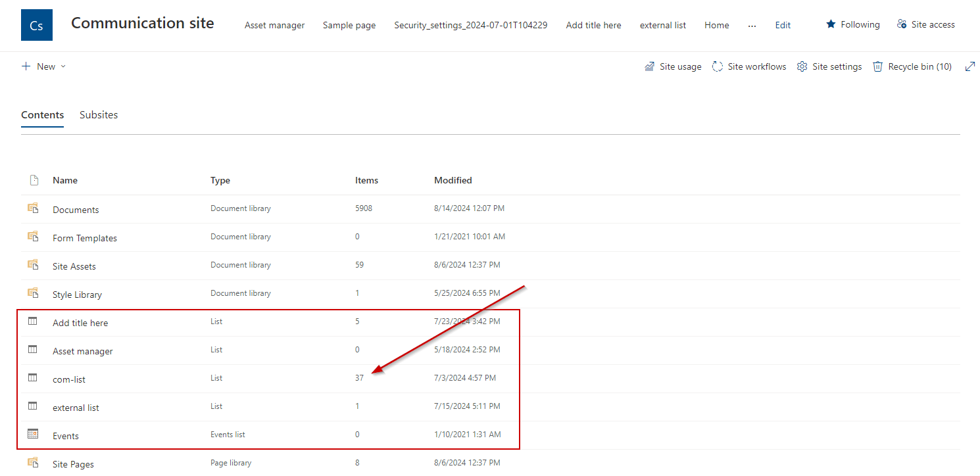
Task: Click the full-screen expand arrow icon
Action: tap(970, 66)
